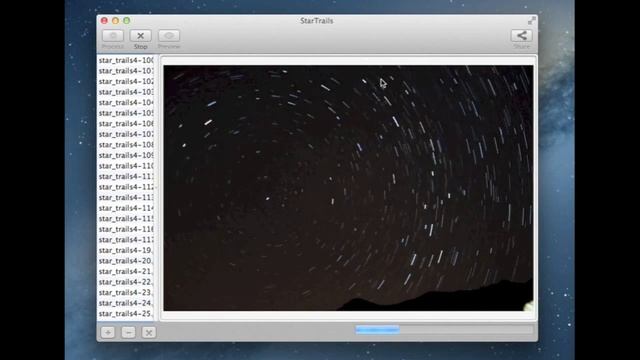
Task: Select file star_trails4-105 in list
Action: point(126,113)
